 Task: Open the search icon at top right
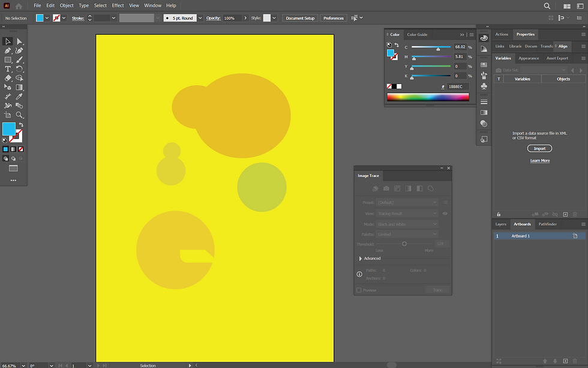click(547, 5)
